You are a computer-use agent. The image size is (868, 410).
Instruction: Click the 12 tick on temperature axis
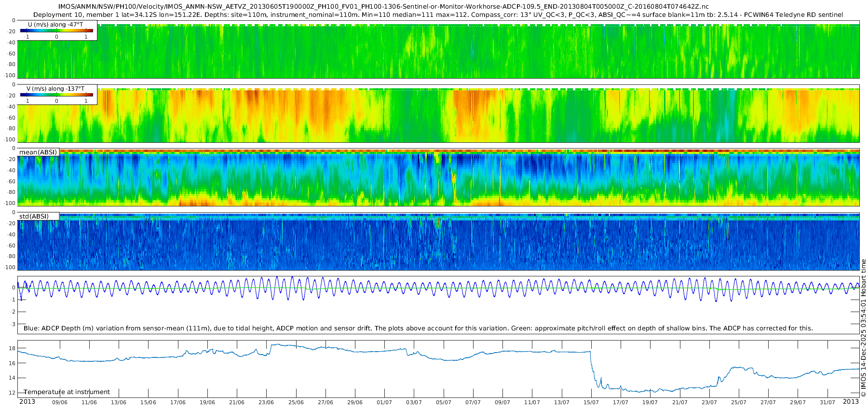click(13, 393)
